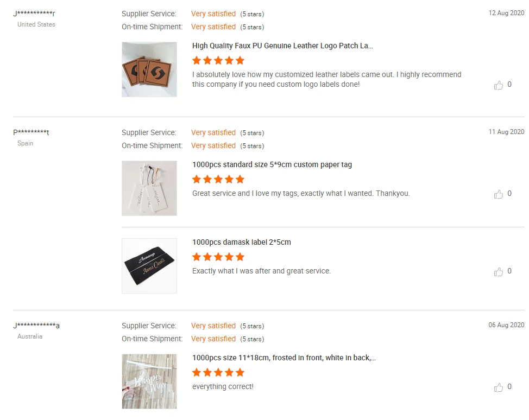The width and height of the screenshot is (529, 420).
Task: Click thumbs-up on the paper tag review
Action: [499, 194]
